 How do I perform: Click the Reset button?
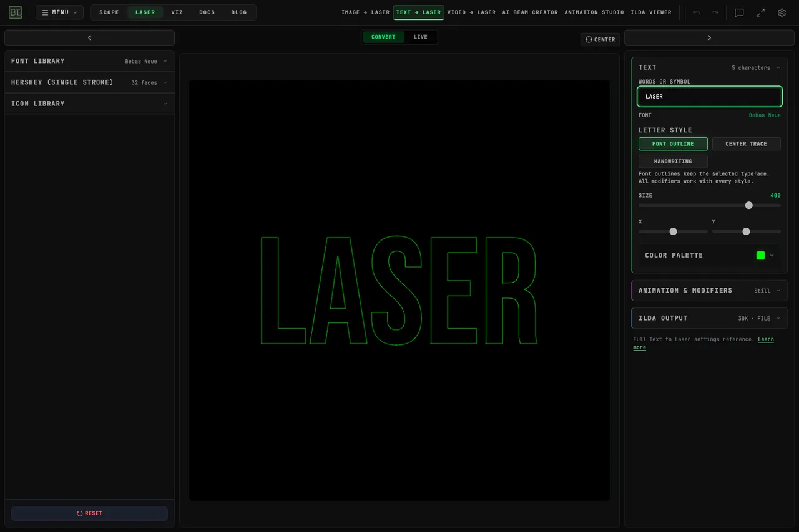(x=89, y=513)
